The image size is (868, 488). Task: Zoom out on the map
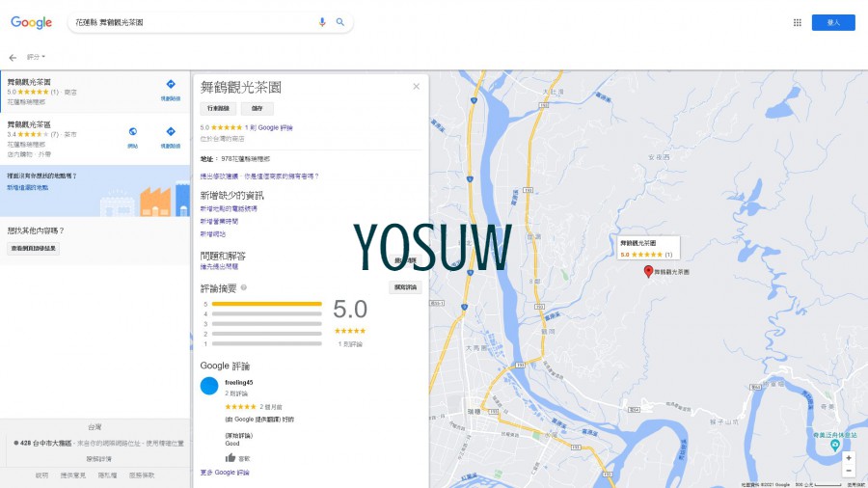[x=848, y=471]
